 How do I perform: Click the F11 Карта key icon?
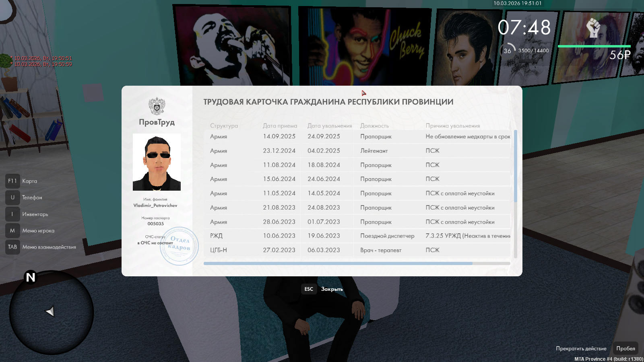click(x=12, y=181)
